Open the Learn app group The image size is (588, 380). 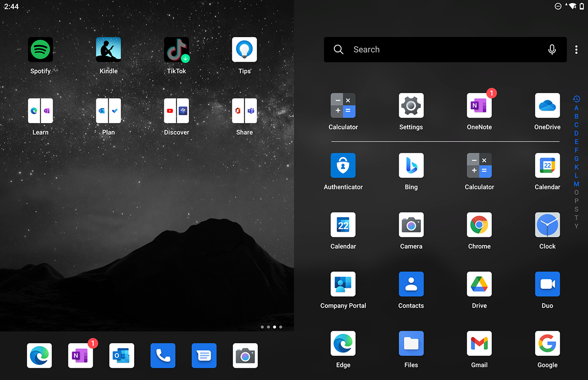pyautogui.click(x=40, y=111)
